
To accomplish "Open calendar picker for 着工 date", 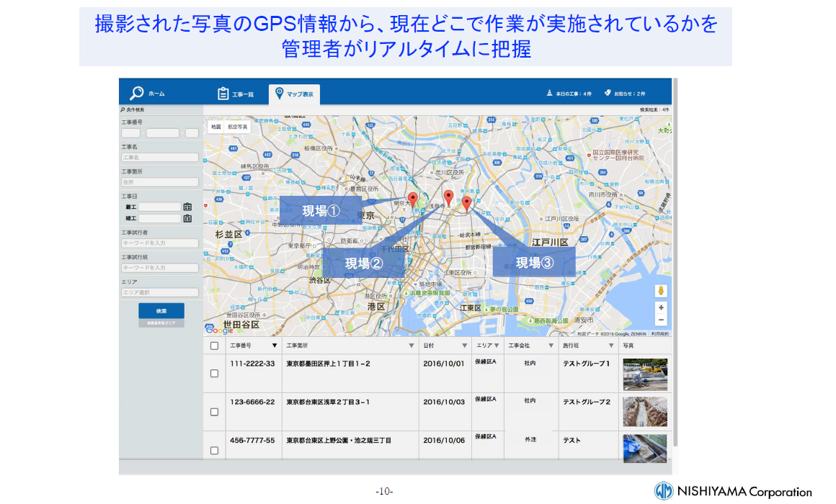I will tap(187, 207).
